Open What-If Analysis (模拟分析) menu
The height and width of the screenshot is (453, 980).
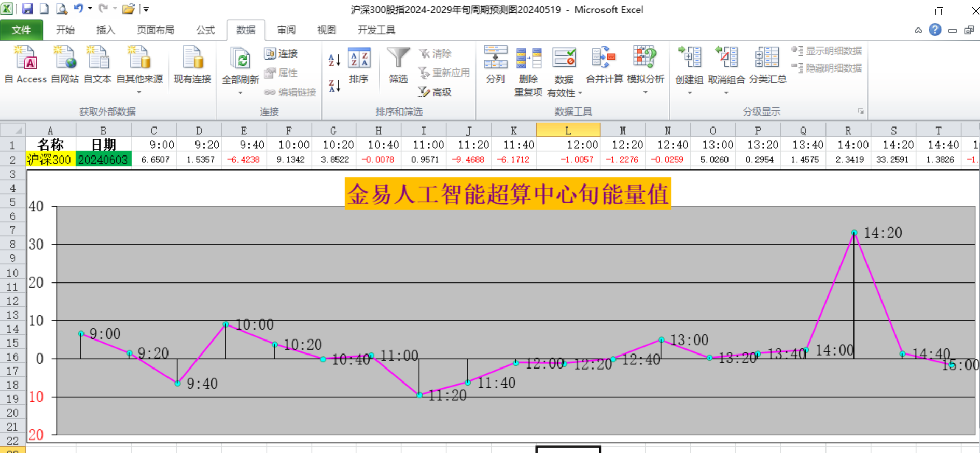point(645,70)
